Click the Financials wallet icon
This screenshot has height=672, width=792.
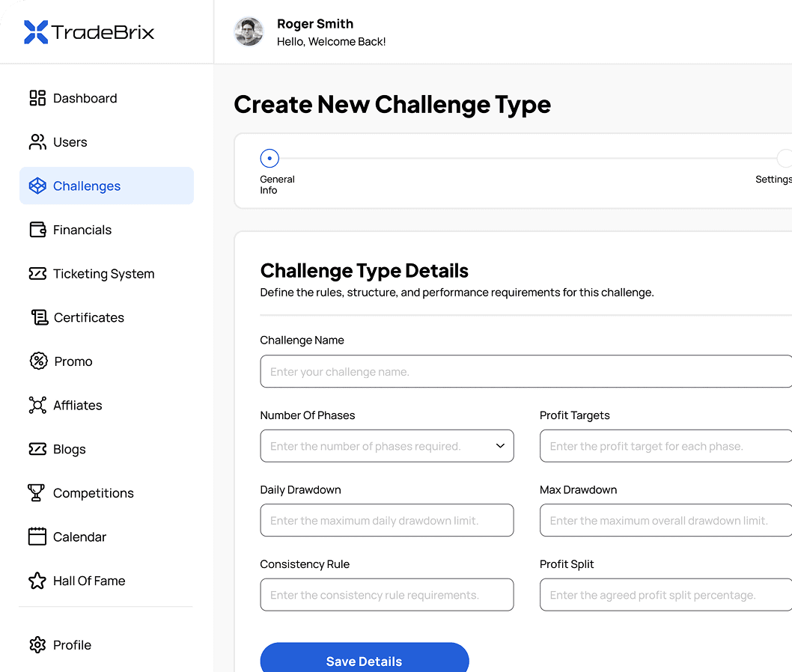point(37,230)
